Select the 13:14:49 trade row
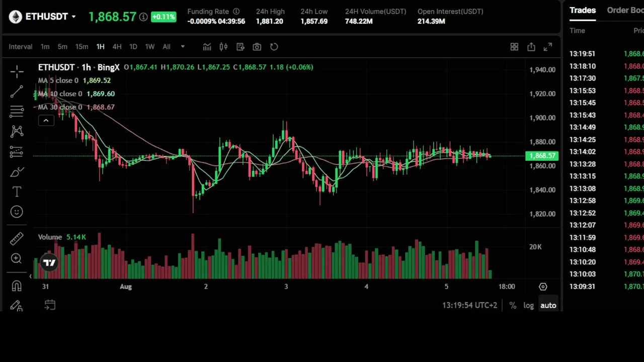This screenshot has height=362, width=644. click(x=606, y=127)
